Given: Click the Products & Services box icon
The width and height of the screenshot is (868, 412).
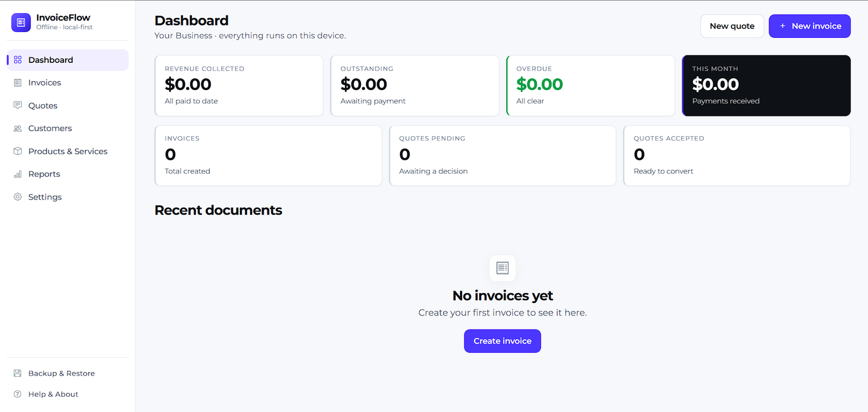Looking at the screenshot, I should [18, 151].
